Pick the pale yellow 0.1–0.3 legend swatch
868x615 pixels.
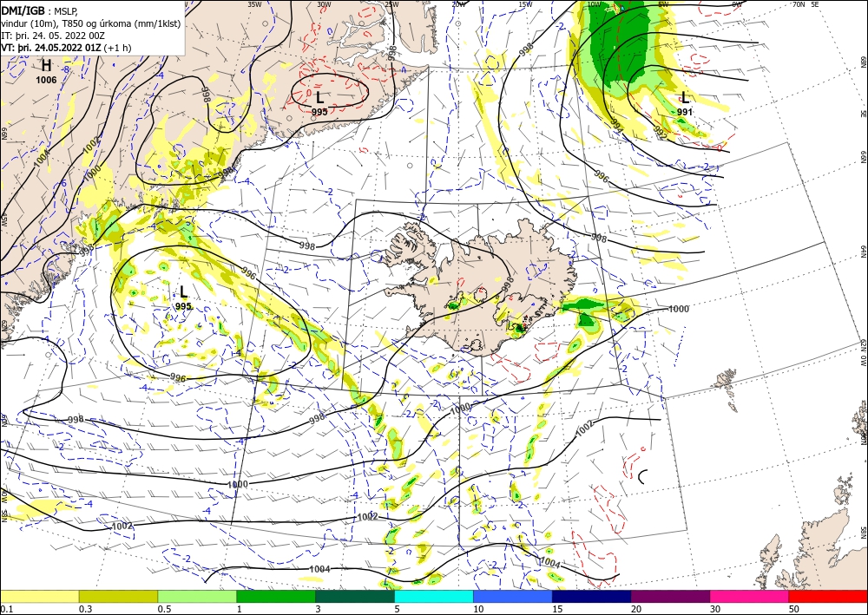coord(39,596)
